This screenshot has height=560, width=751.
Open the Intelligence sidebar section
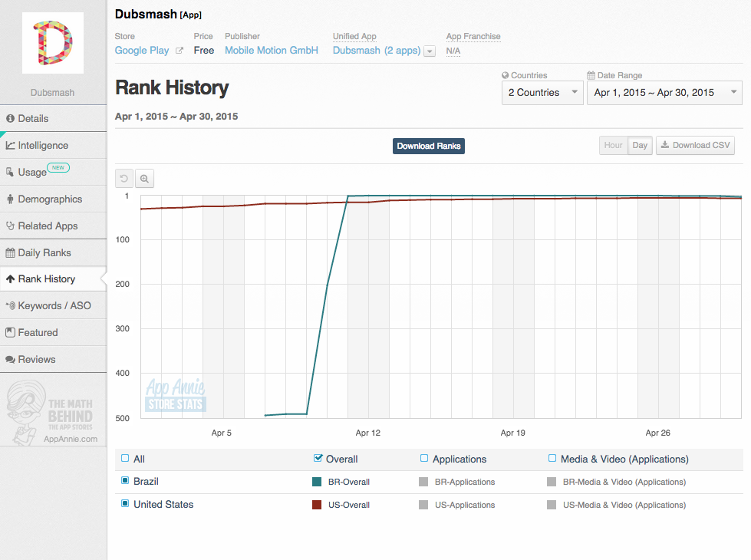(x=42, y=145)
